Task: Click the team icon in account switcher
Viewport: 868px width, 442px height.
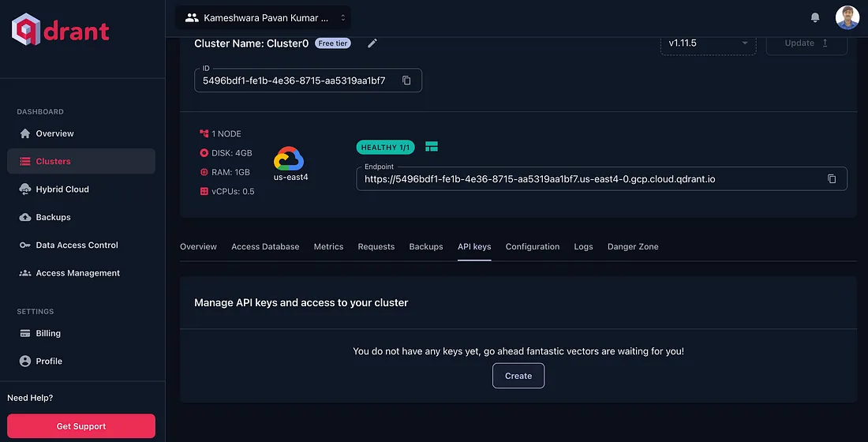Action: click(x=192, y=17)
